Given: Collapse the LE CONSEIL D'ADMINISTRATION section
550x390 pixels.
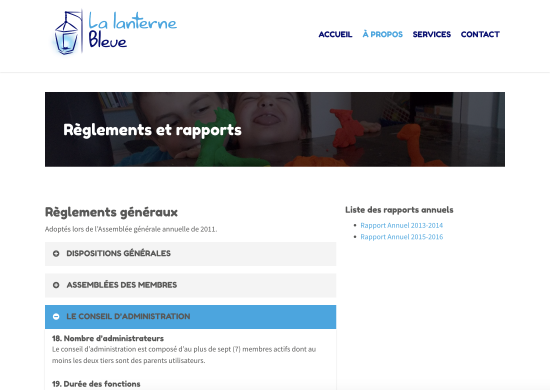Looking at the screenshot, I should 190,317.
